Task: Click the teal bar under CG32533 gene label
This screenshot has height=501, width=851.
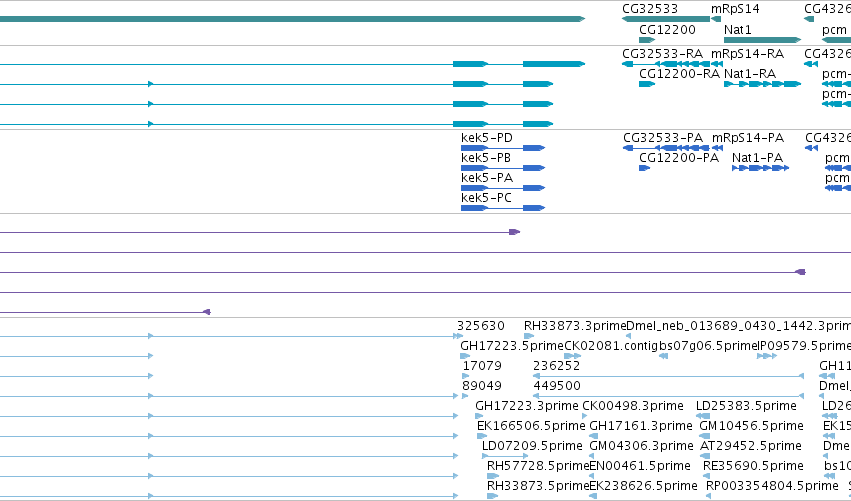Action: (666, 19)
